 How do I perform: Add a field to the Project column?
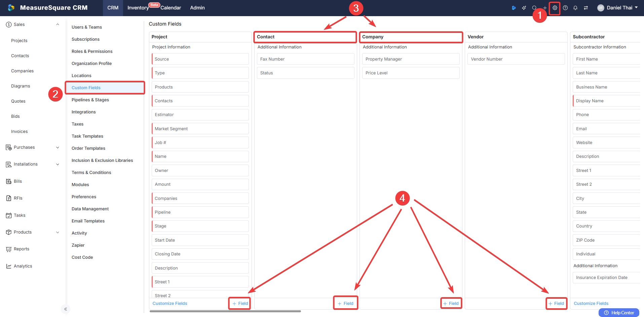[x=240, y=304]
